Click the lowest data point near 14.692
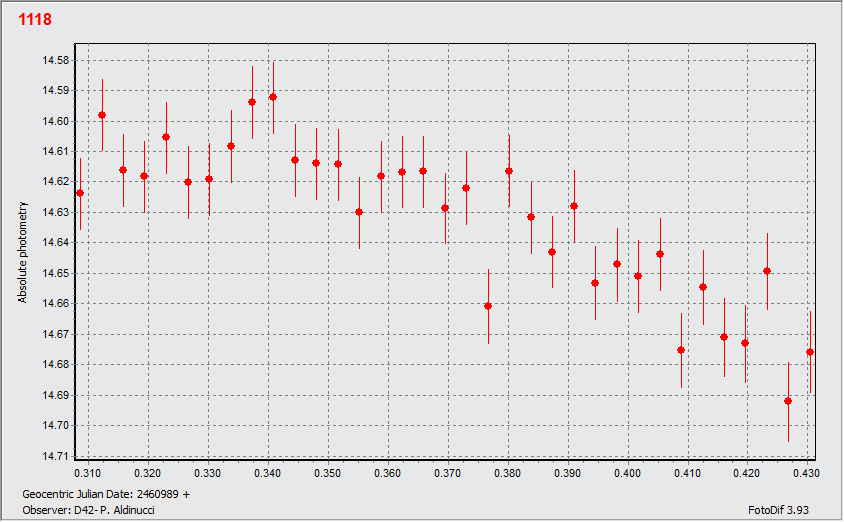The height and width of the screenshot is (522, 844). (788, 401)
